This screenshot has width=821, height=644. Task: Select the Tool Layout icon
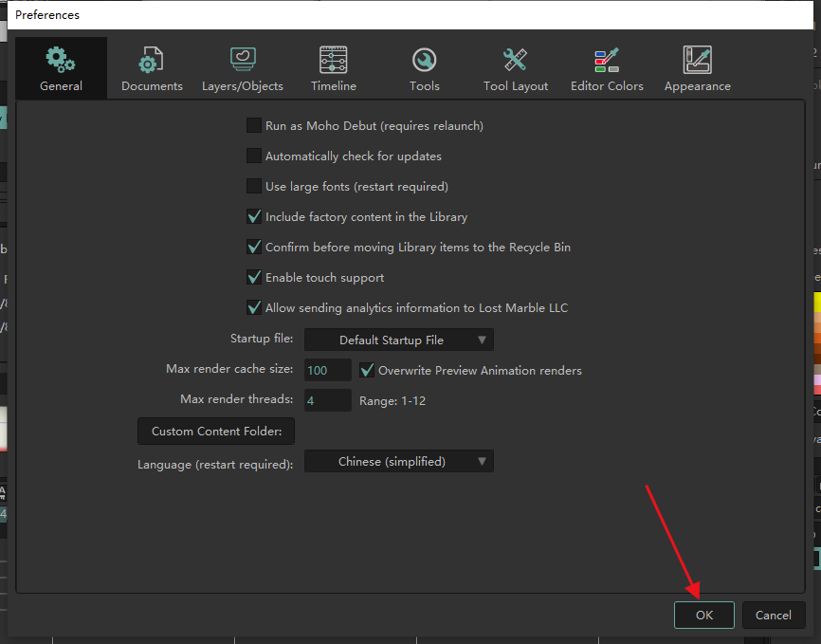(x=516, y=61)
